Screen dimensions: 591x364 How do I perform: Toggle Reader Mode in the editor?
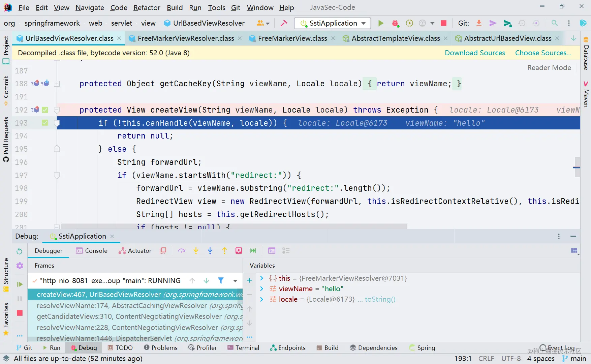click(x=549, y=68)
